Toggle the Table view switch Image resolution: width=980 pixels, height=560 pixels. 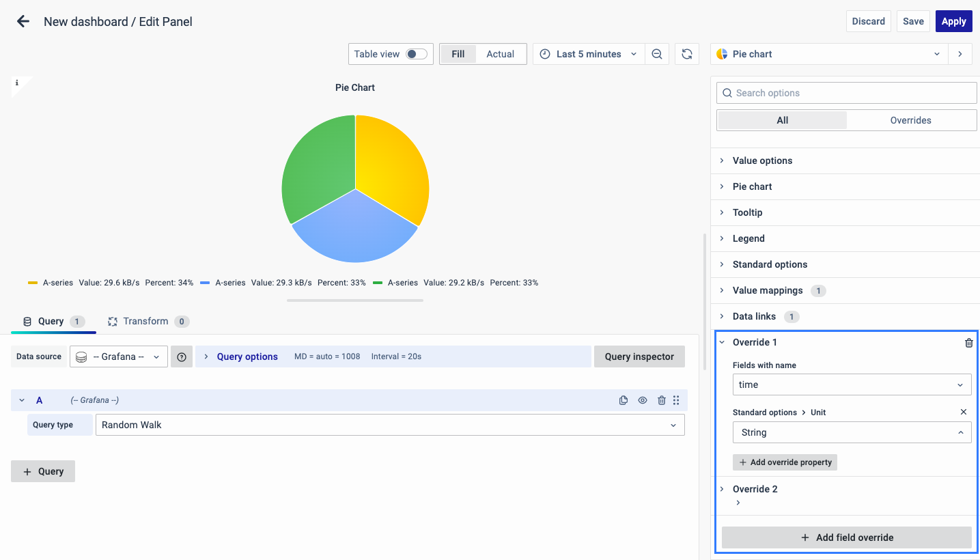[416, 54]
